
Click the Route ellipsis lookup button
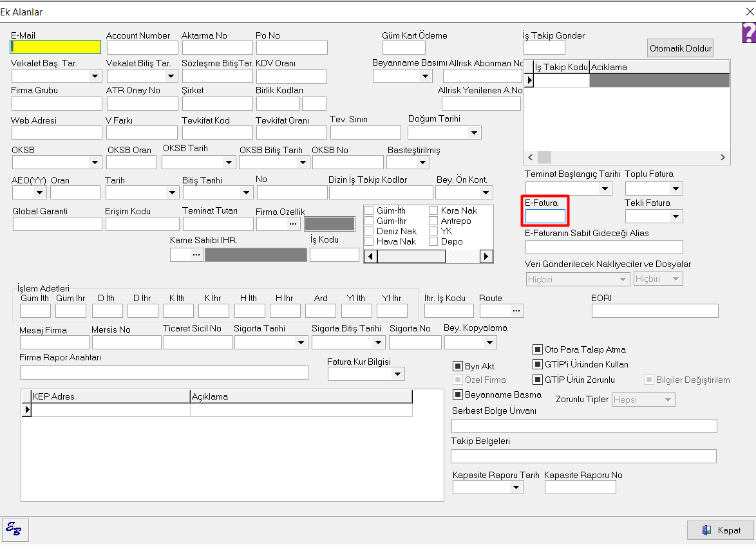click(x=516, y=311)
